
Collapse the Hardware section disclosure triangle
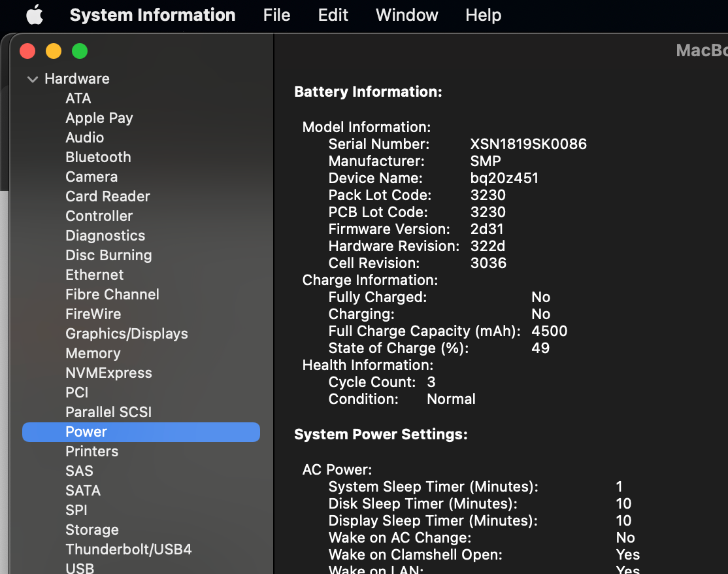click(32, 78)
